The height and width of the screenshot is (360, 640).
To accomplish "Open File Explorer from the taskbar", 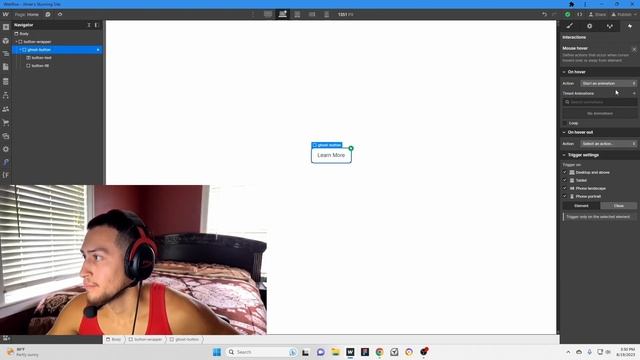I will coord(336,352).
